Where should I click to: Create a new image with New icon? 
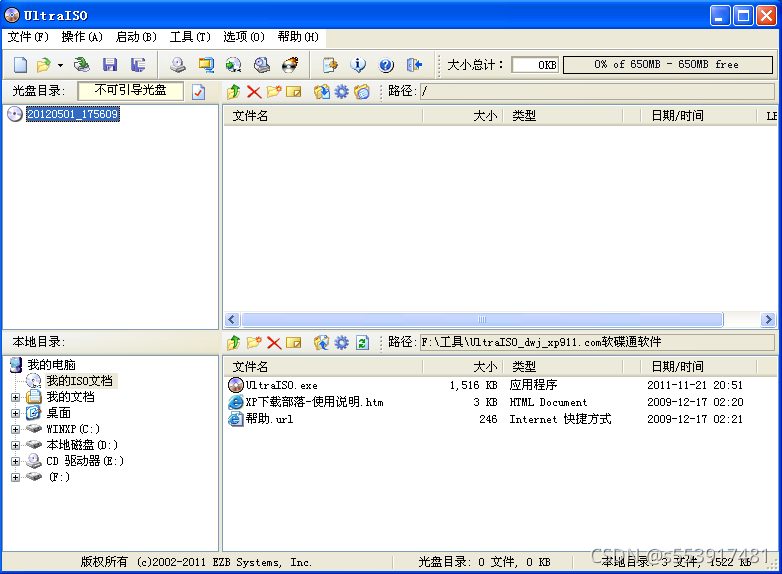[20, 65]
